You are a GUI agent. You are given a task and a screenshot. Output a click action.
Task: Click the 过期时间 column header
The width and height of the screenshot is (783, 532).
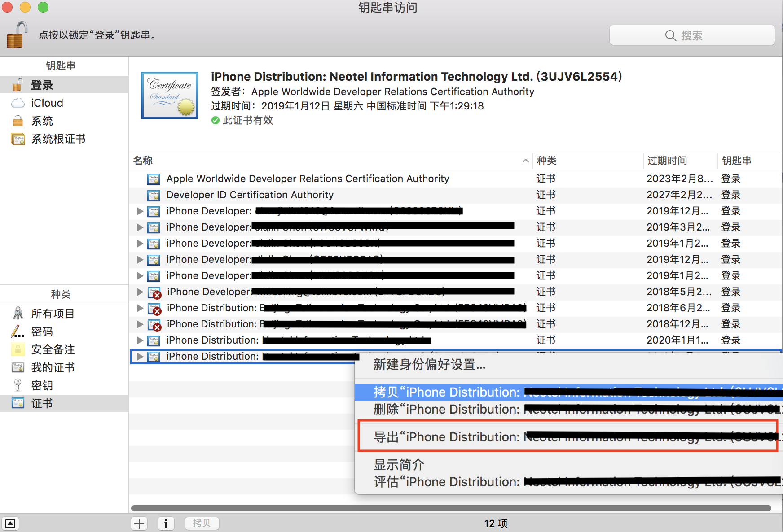coord(667,161)
